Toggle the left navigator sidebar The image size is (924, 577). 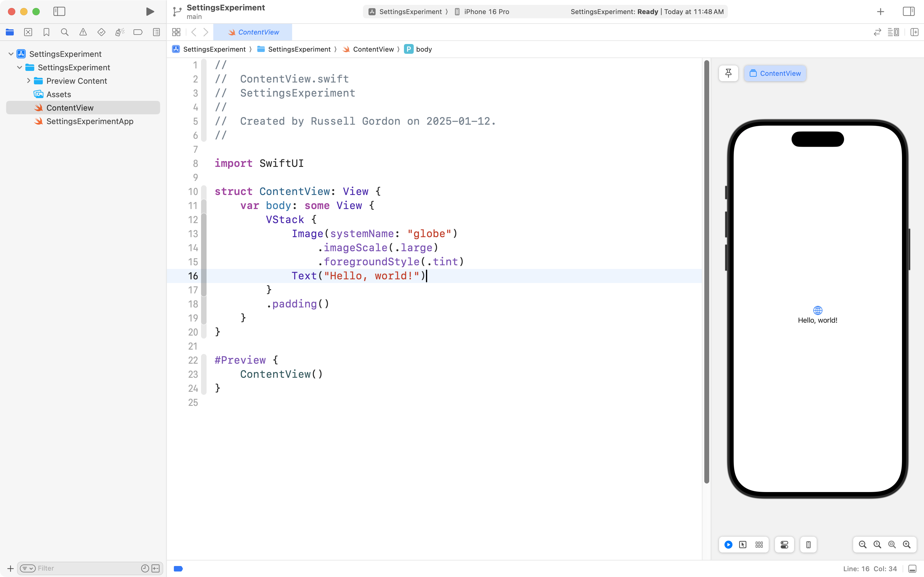[59, 11]
